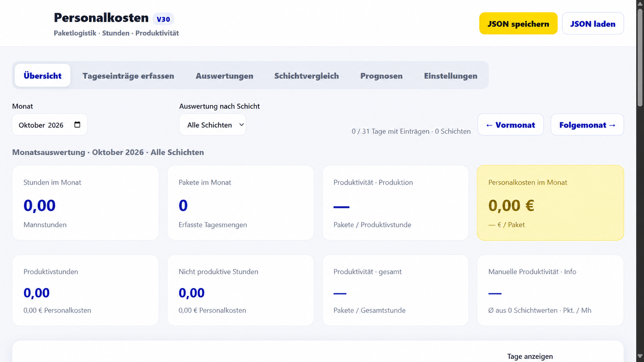Click the Pakete / Produktivstunde text

coord(372,225)
